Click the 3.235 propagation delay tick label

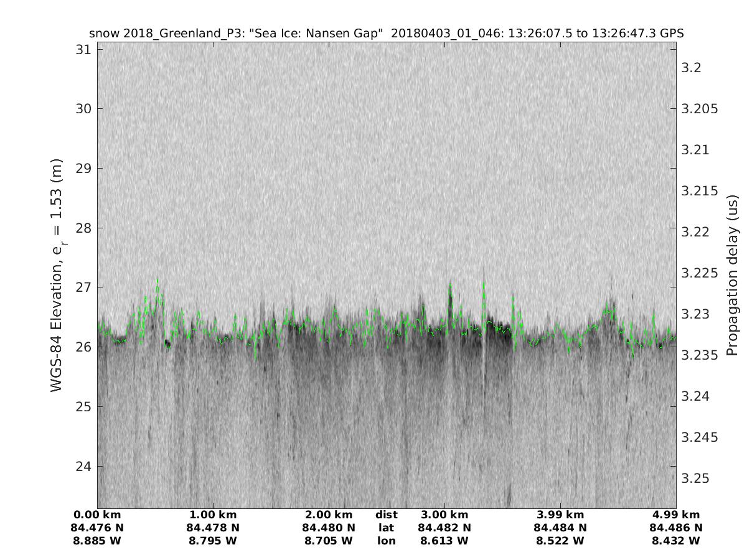tap(700, 355)
